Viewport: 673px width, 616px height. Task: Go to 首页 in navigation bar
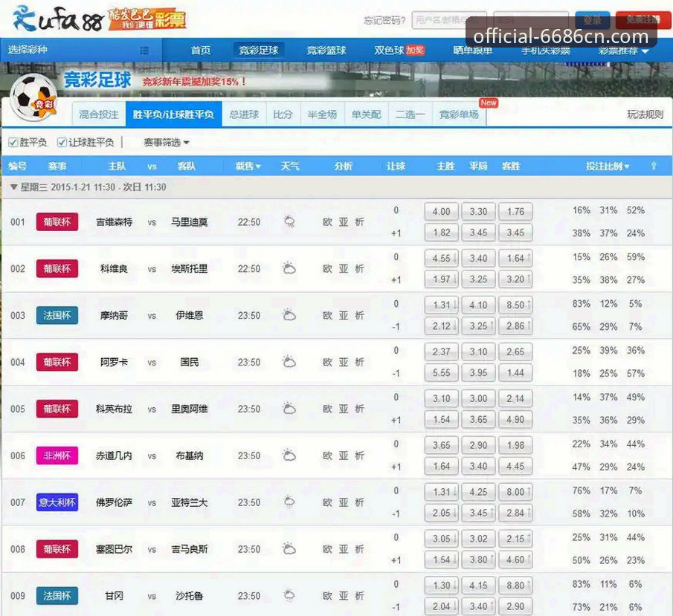pyautogui.click(x=201, y=51)
